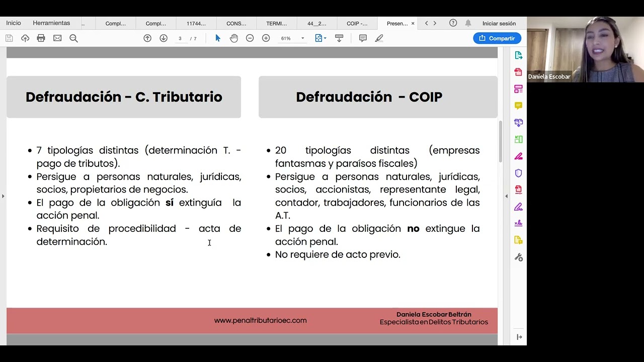This screenshot has height=362, width=644.
Task: Open the Fill and Sign pen tool
Action: 519,207
